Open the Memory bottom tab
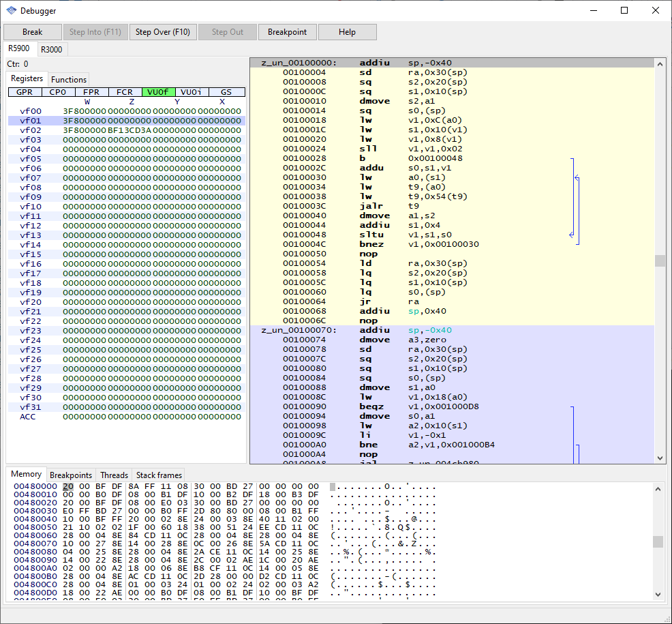This screenshot has width=672, height=624. pyautogui.click(x=26, y=474)
